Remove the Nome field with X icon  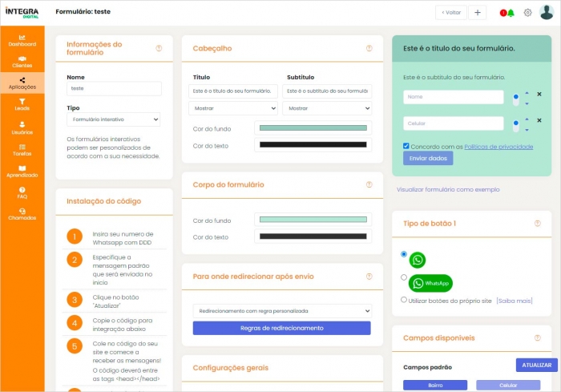click(x=539, y=94)
